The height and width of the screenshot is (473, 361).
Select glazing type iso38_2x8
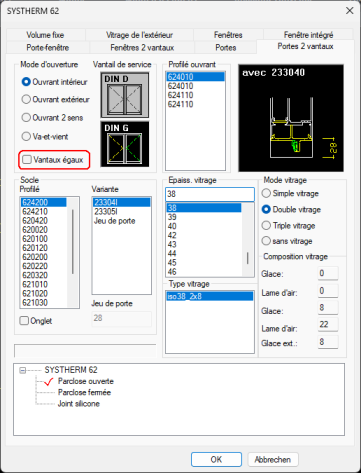[x=210, y=296]
